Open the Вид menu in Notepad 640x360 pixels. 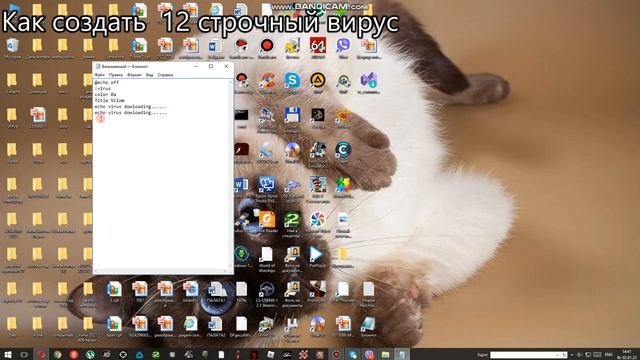(x=150, y=75)
